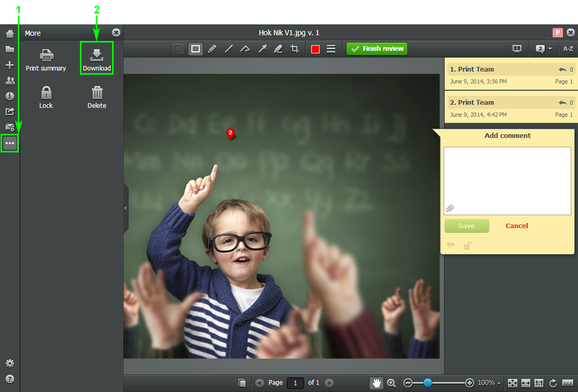Click Print summary in More panel
This screenshot has width=578, height=392.
pyautogui.click(x=46, y=60)
